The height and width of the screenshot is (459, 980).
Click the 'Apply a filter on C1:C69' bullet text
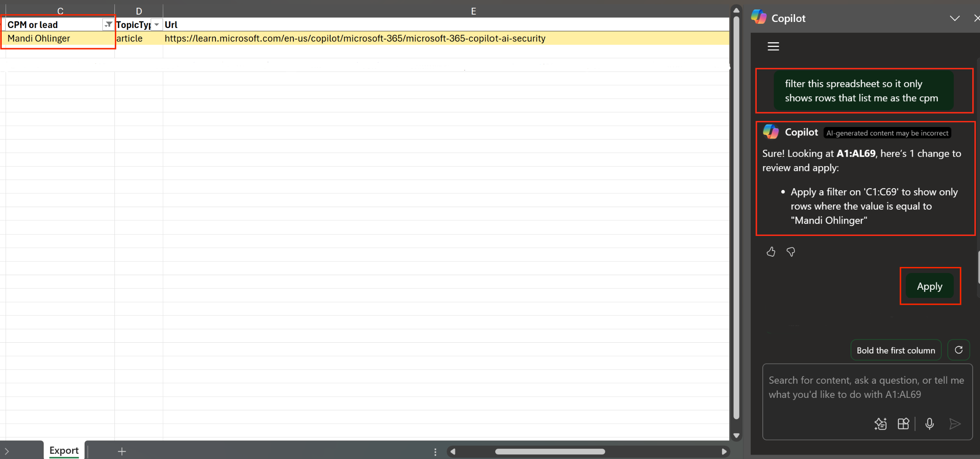coord(874,206)
